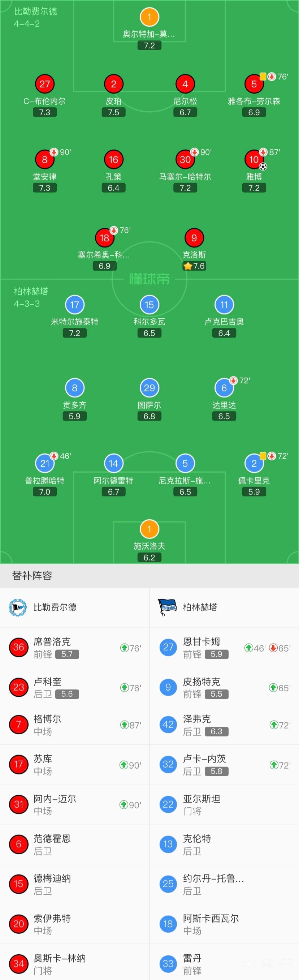
Task: Tap the yellow card on 雅各布-劳尔森
Action: (263, 77)
